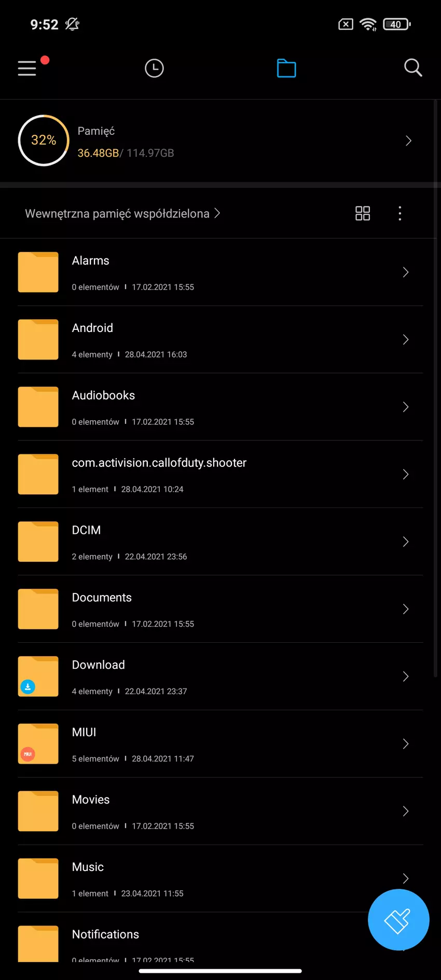441x980 pixels.
Task: Open the Alarms folder icon
Action: (x=38, y=272)
